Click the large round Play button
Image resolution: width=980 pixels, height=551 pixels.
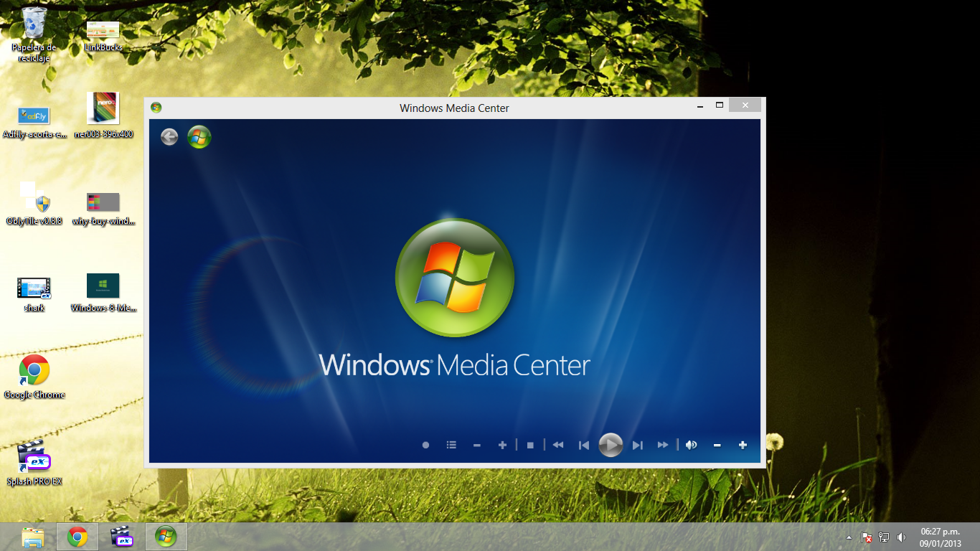(x=611, y=445)
